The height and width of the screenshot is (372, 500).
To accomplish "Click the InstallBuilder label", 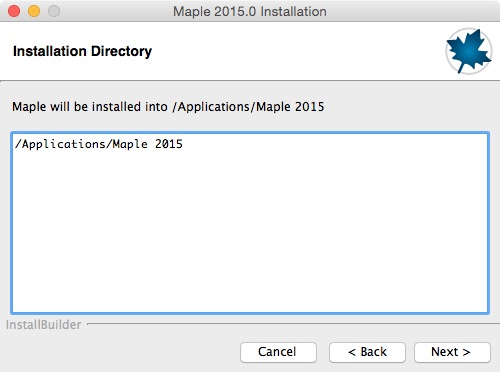I will tap(43, 325).
